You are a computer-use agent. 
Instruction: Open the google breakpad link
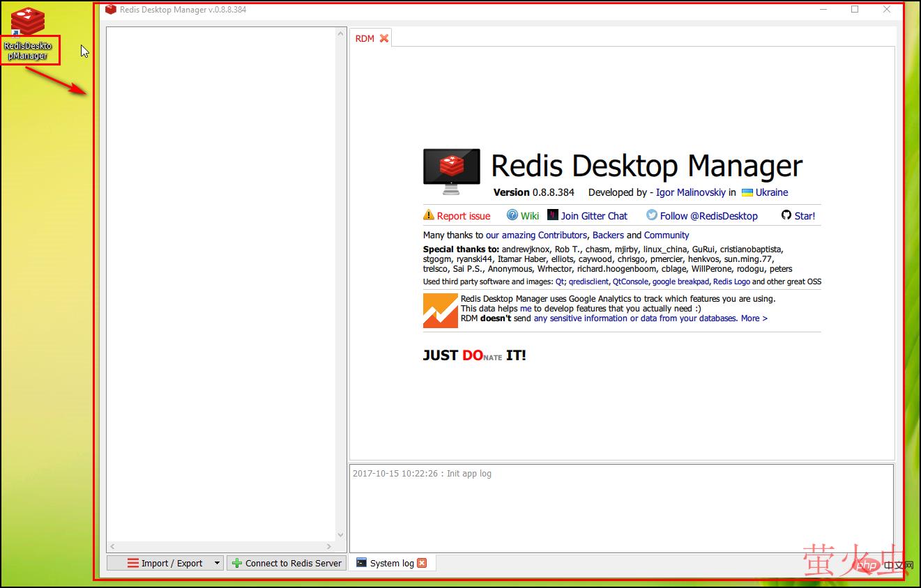680,282
